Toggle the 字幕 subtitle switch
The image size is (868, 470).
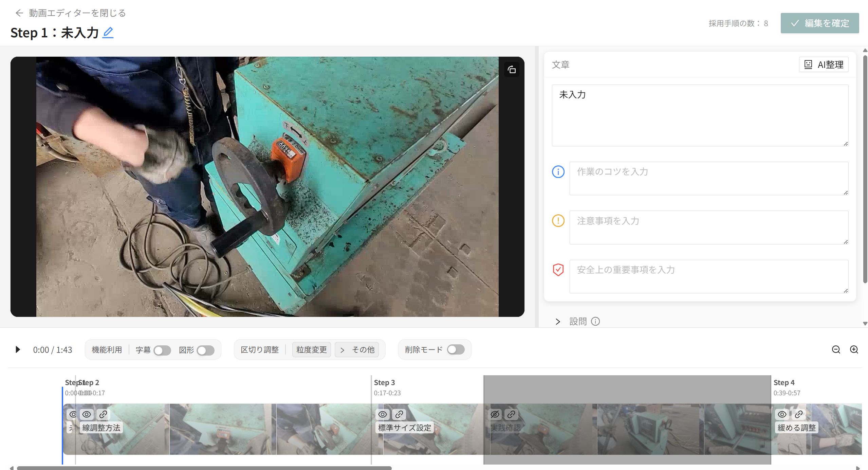[x=162, y=350]
